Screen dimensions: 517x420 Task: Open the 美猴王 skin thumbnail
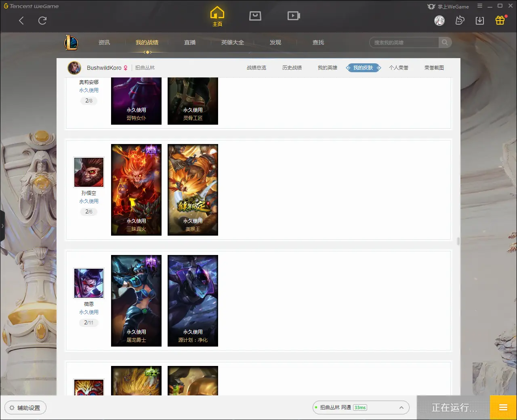tap(193, 190)
